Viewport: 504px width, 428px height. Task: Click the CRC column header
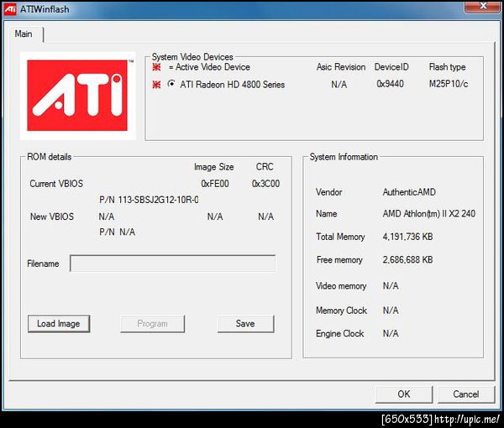click(x=265, y=167)
